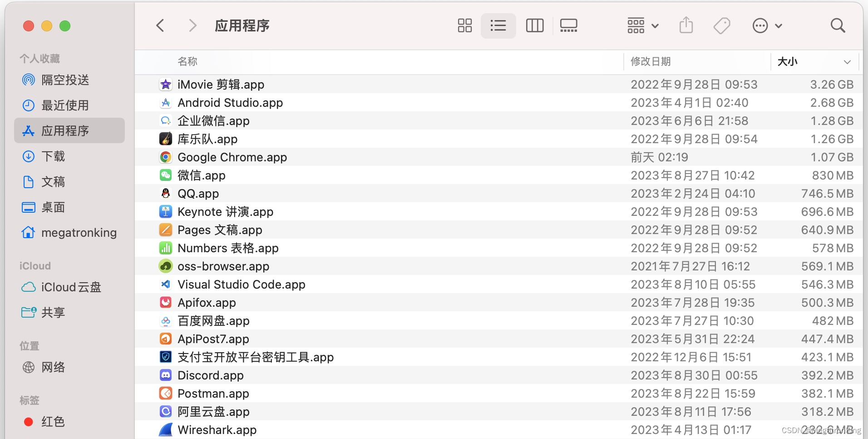Click the QQ.app penguin icon
Image resolution: width=868 pixels, height=439 pixels.
166,194
